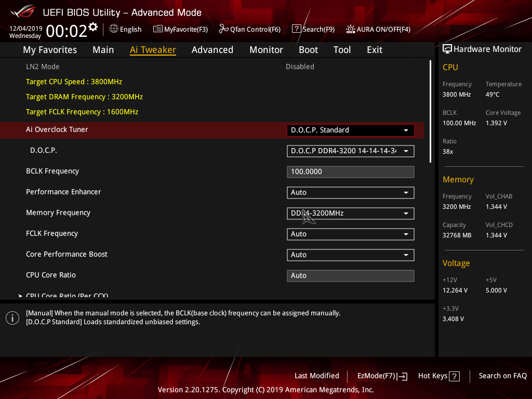Click Memory Frequency label
Screen dimensions: 532x399
tap(58, 212)
